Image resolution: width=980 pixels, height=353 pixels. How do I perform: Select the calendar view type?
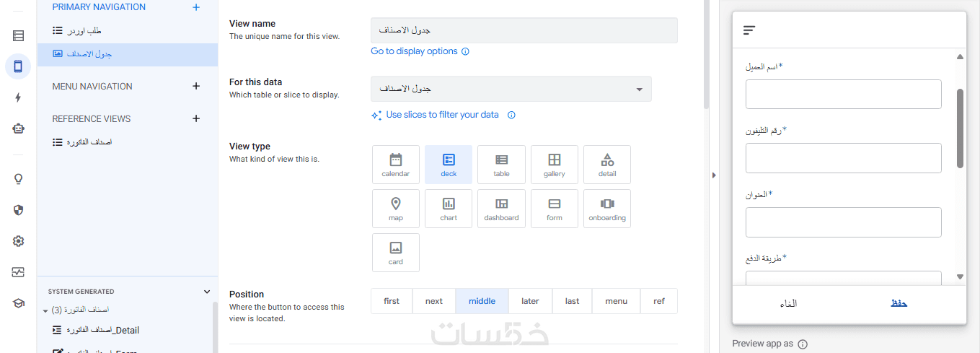[395, 165]
